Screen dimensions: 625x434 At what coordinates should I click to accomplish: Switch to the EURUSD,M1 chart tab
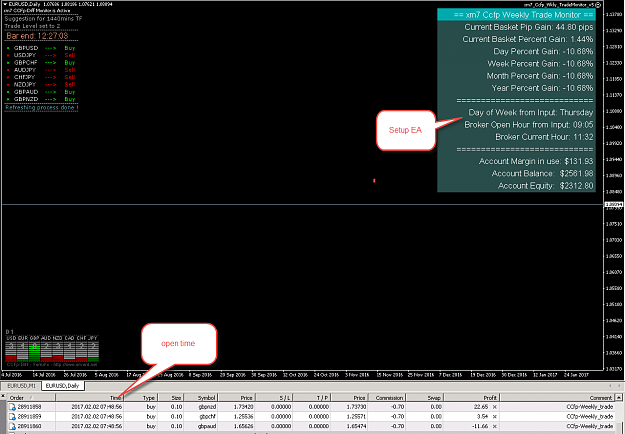pos(22,386)
